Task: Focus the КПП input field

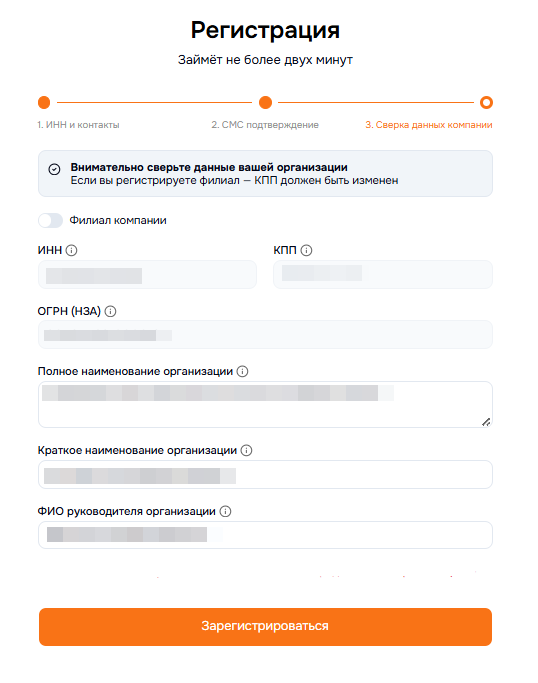Action: click(x=383, y=275)
